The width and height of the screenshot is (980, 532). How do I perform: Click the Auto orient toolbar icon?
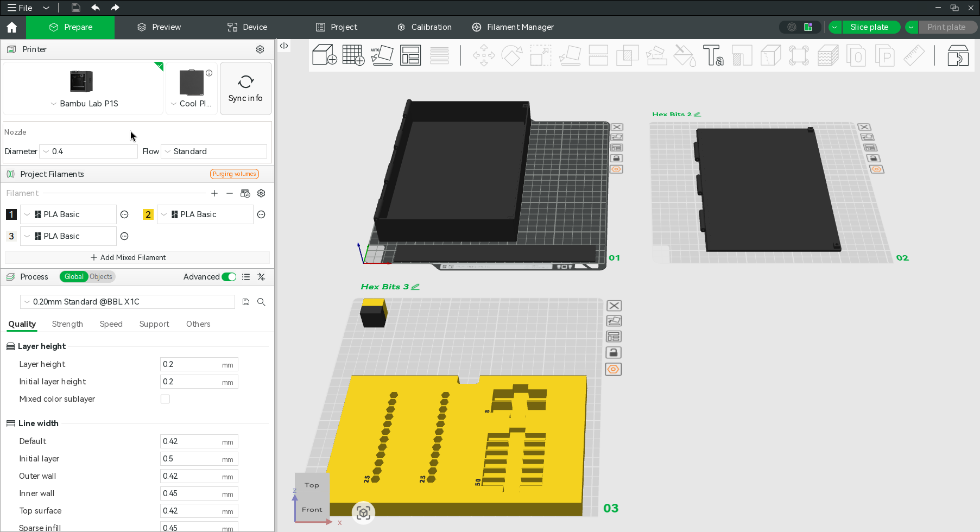382,55
